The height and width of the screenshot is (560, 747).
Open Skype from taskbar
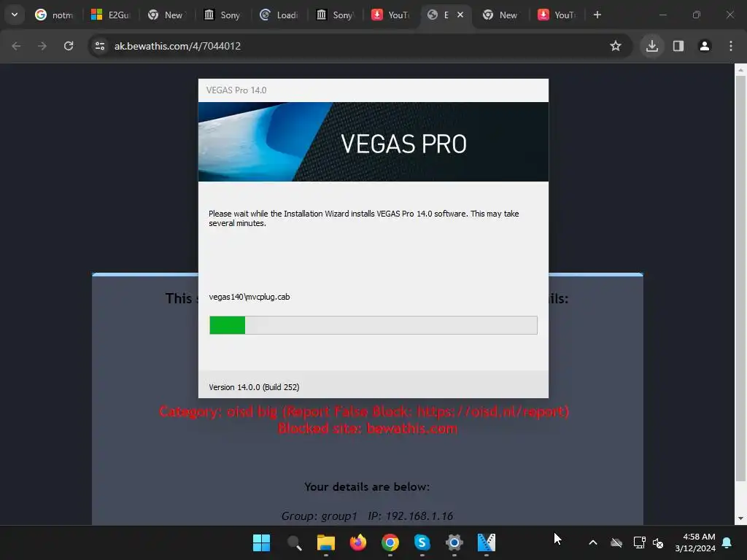pos(422,542)
